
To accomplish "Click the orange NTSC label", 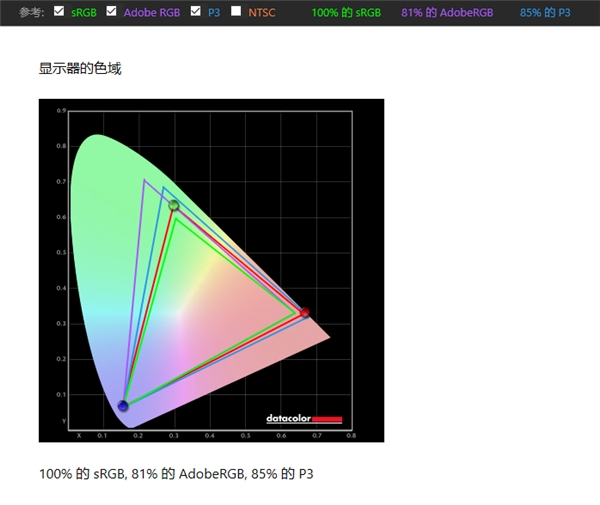I will click(262, 13).
